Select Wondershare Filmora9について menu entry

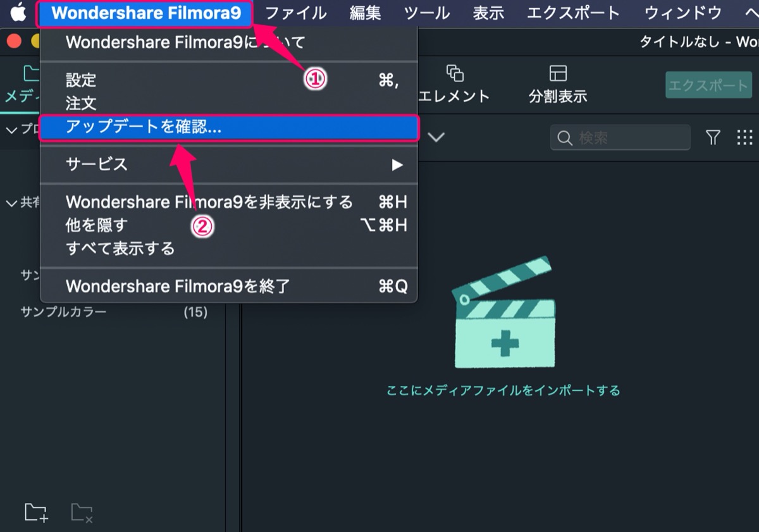pyautogui.click(x=228, y=42)
